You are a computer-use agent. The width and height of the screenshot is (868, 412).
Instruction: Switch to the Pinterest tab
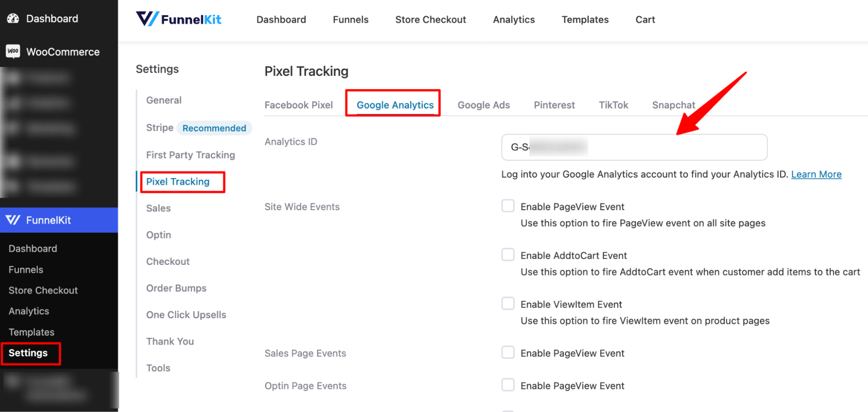coord(554,105)
